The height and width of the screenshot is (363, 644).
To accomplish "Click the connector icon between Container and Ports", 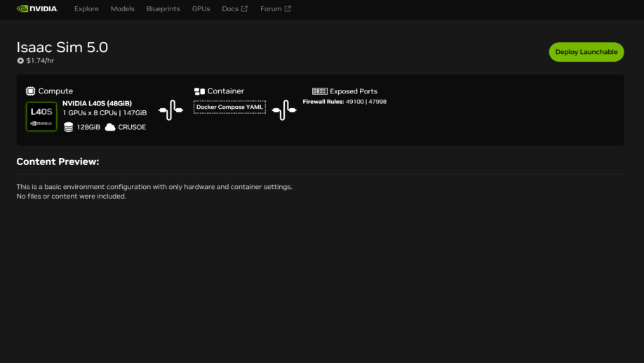I will pos(284,110).
